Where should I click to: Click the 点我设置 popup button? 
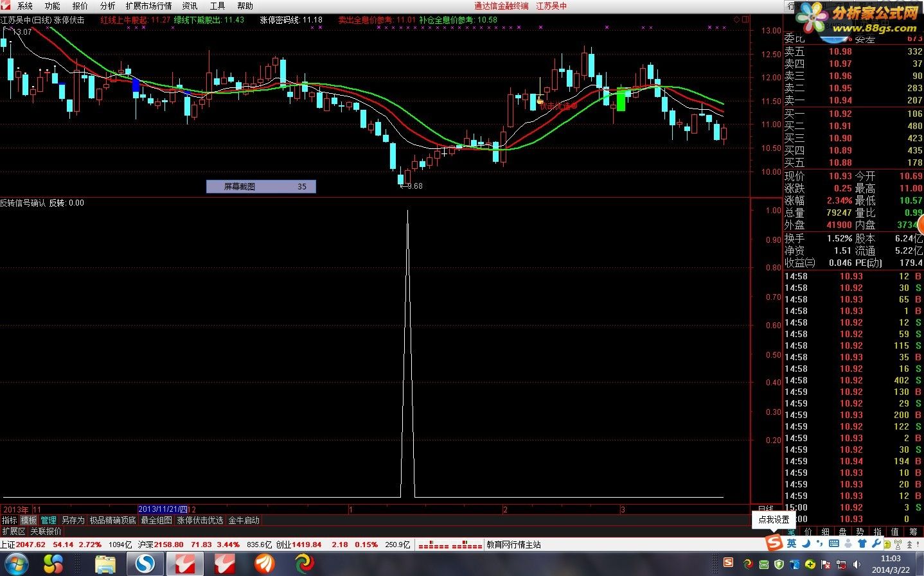[774, 519]
